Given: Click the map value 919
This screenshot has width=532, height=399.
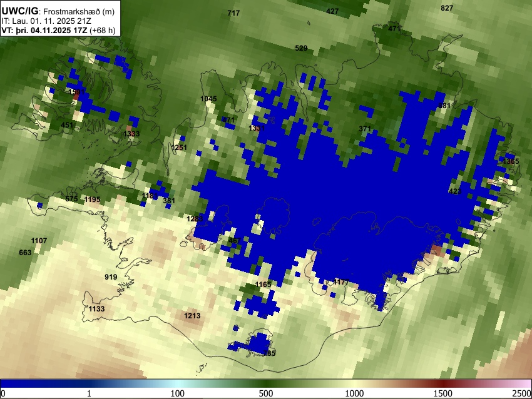Looking at the screenshot, I should tap(111, 277).
